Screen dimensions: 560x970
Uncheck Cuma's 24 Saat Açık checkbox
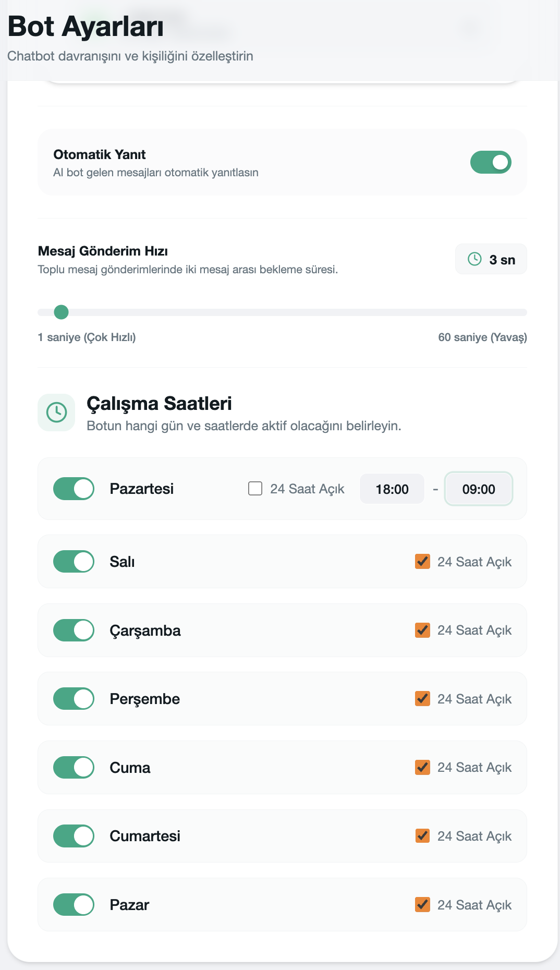(422, 767)
